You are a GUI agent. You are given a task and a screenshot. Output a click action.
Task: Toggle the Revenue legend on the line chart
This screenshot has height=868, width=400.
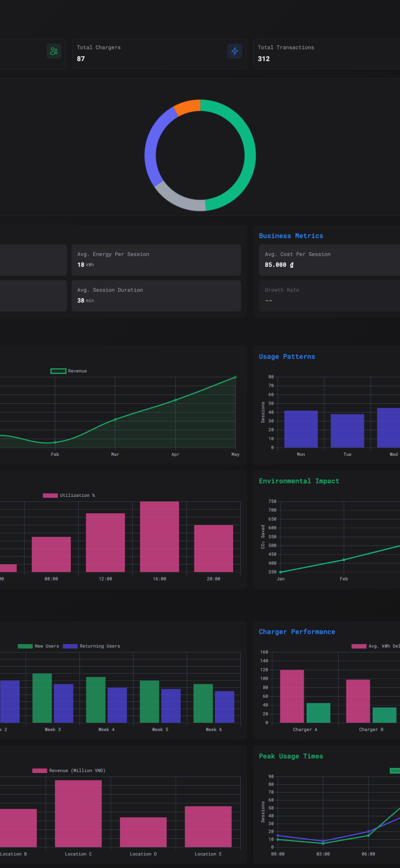point(69,371)
